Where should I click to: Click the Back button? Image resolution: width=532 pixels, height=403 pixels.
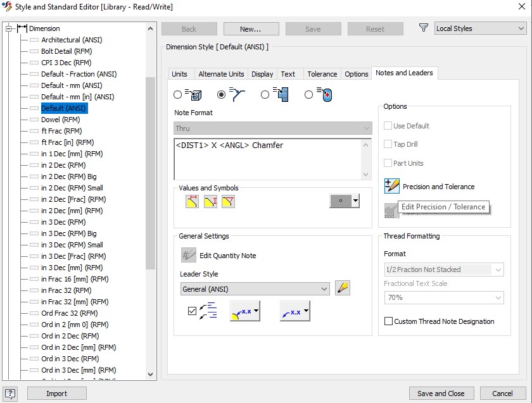coord(189,29)
